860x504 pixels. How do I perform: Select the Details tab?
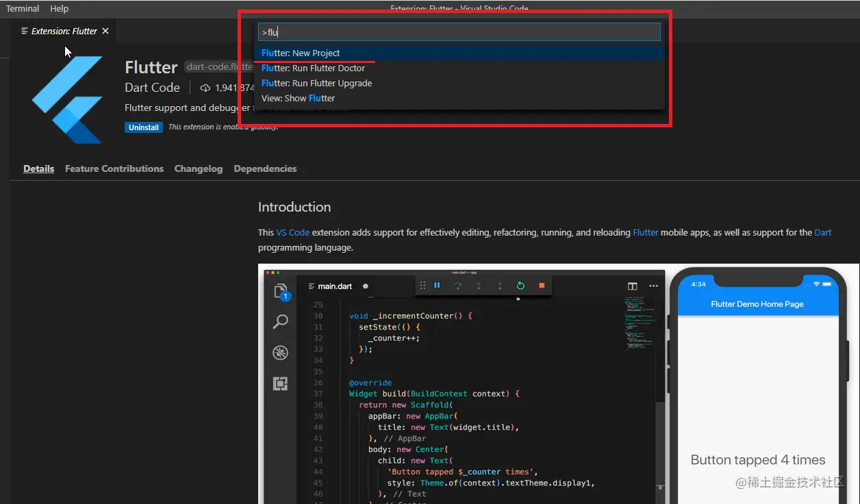point(38,168)
